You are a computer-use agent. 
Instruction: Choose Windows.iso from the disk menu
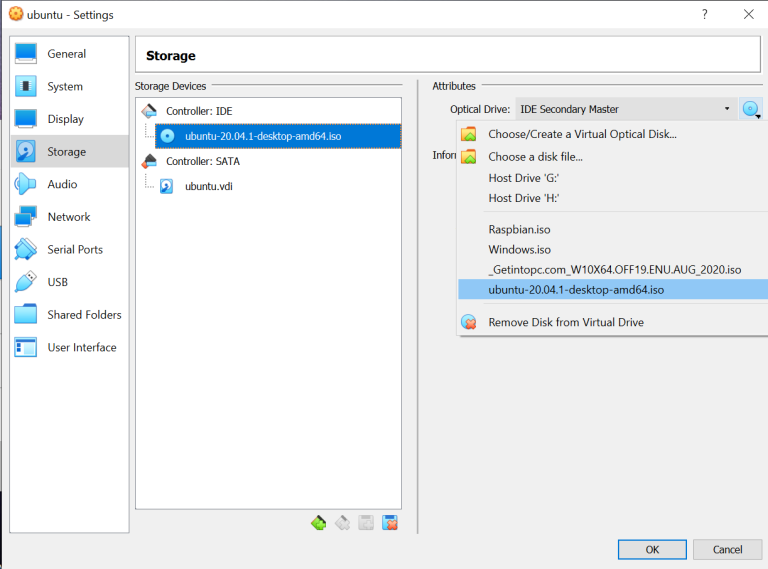tap(519, 250)
